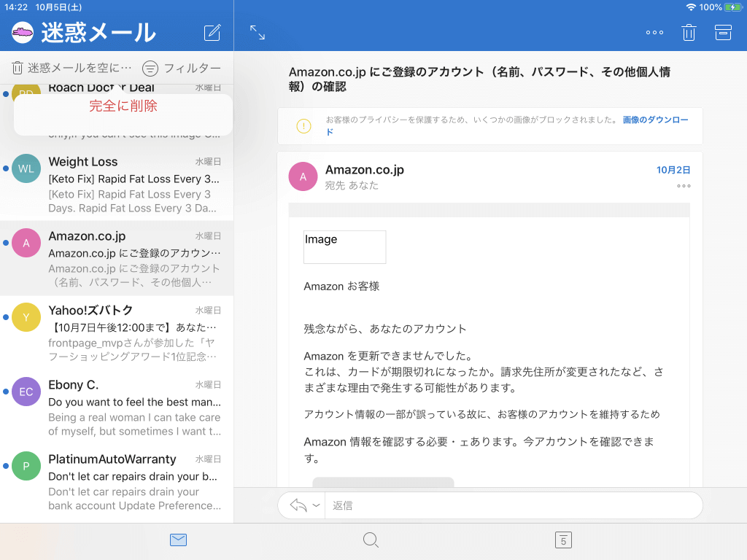This screenshot has height=560, width=747.
Task: Expand reply options chevron
Action: (316, 505)
